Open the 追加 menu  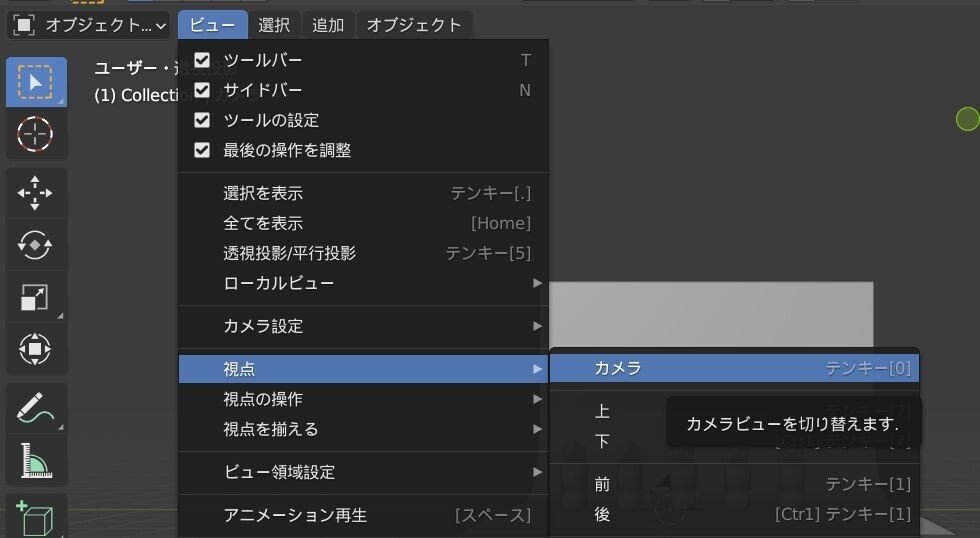[x=328, y=25]
